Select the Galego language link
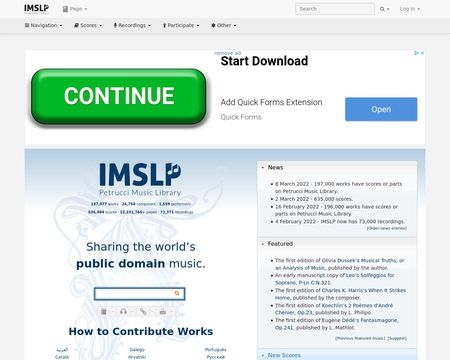 coord(137,350)
